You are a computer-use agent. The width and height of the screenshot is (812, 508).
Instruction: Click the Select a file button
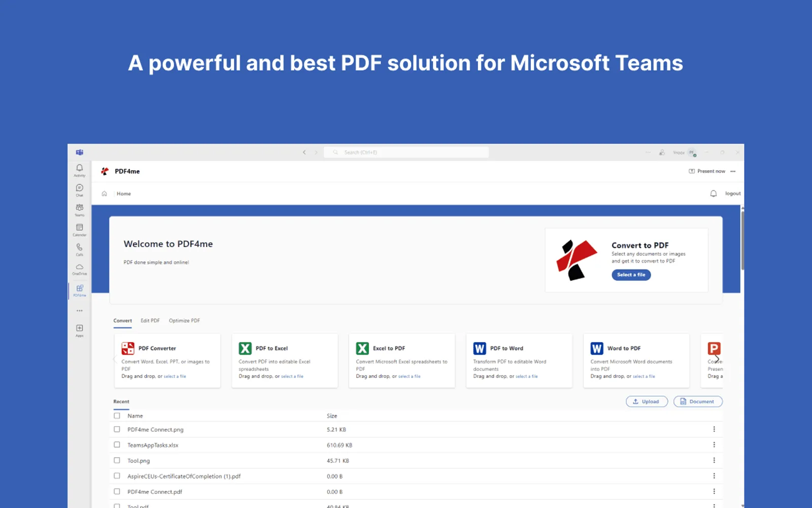pyautogui.click(x=631, y=275)
